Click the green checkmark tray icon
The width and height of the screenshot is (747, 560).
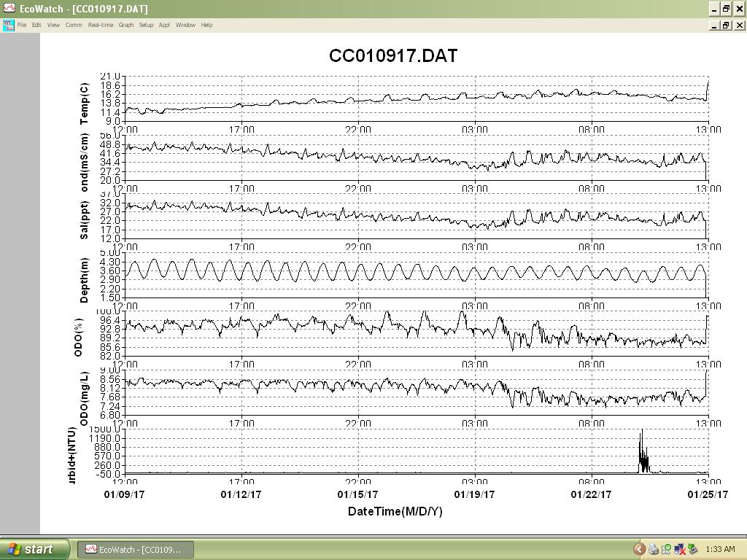665,550
